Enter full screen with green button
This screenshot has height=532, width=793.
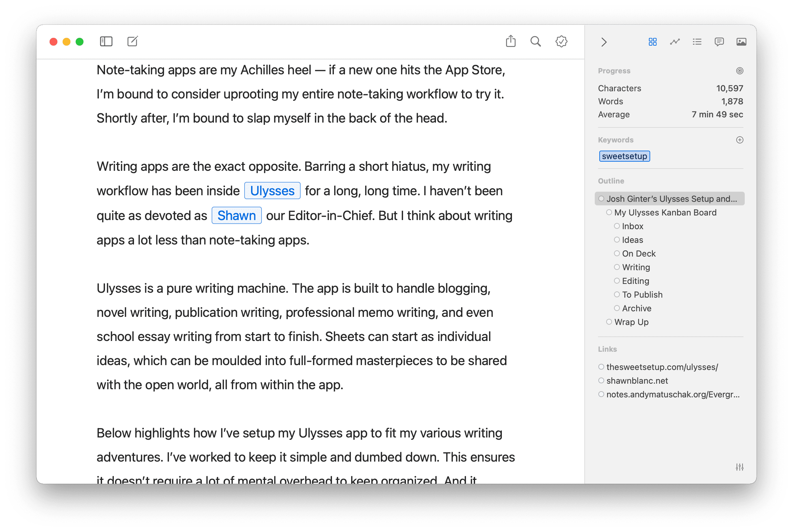coord(80,41)
